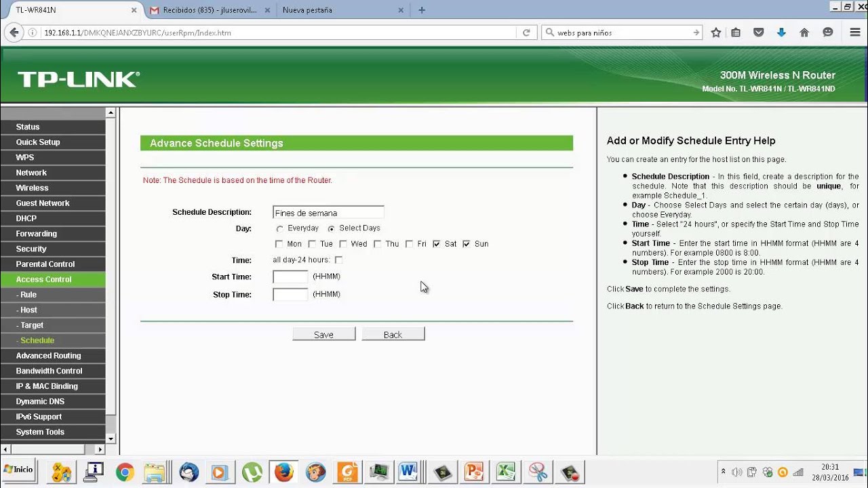Screen dimensions: 868x488
Task: Switch to the Nueva pestaña tab
Action: [x=342, y=10]
